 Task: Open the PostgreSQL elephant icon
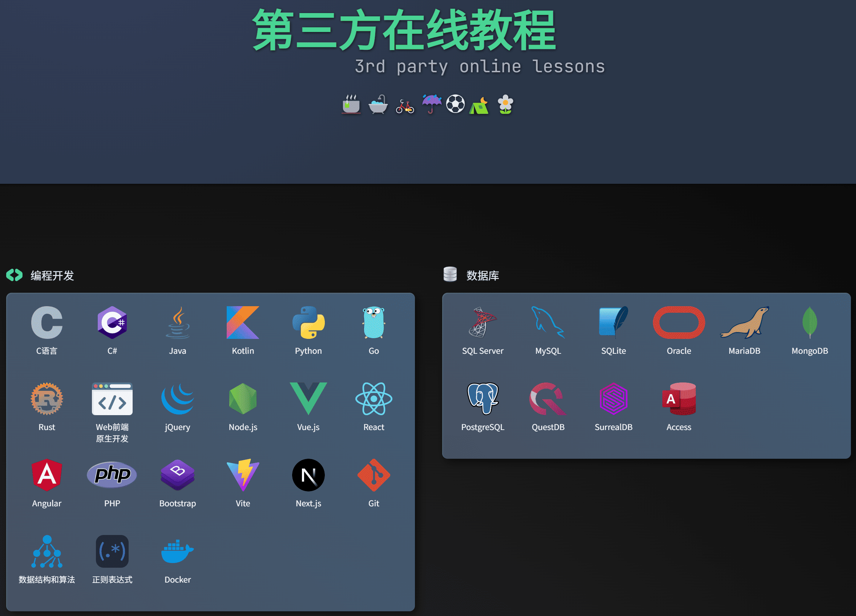click(483, 399)
